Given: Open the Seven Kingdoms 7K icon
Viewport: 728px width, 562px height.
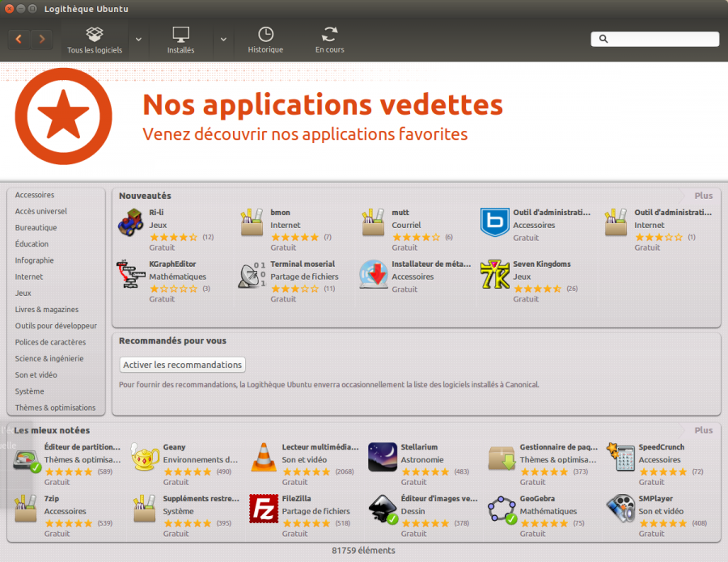Looking at the screenshot, I should click(x=495, y=274).
